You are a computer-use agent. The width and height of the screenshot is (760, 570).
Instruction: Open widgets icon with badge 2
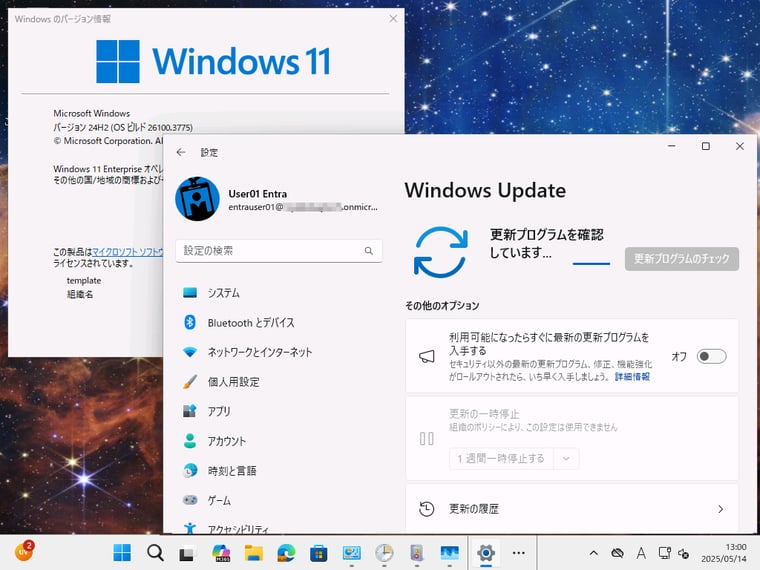coord(24,552)
